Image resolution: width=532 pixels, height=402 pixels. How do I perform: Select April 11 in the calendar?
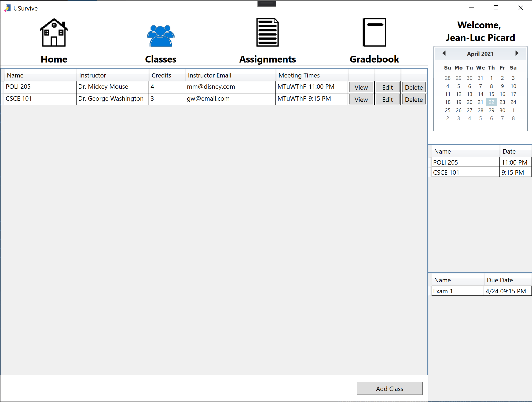pyautogui.click(x=448, y=94)
